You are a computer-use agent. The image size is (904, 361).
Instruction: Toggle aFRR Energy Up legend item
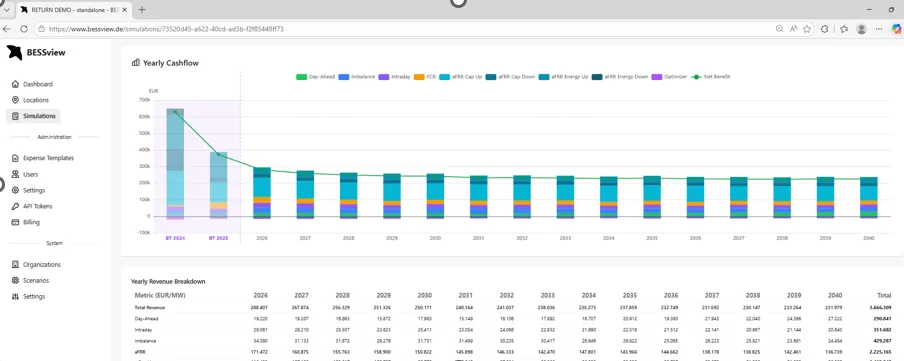(x=564, y=77)
